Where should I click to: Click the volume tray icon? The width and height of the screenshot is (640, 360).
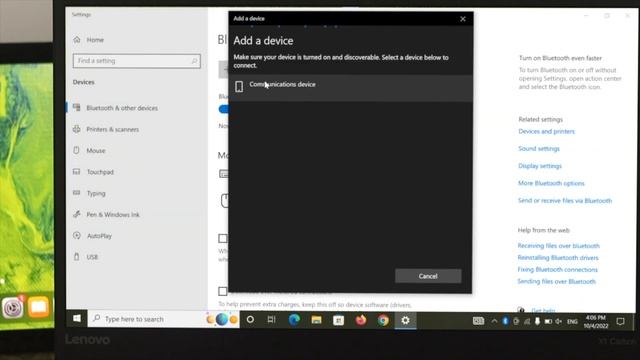[559, 322]
